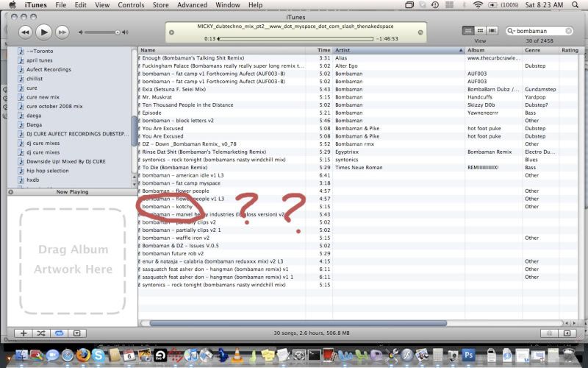Image resolution: width=588 pixels, height=368 pixels.
Task: Open Spotlight search in menu bar
Action: tap(575, 5)
